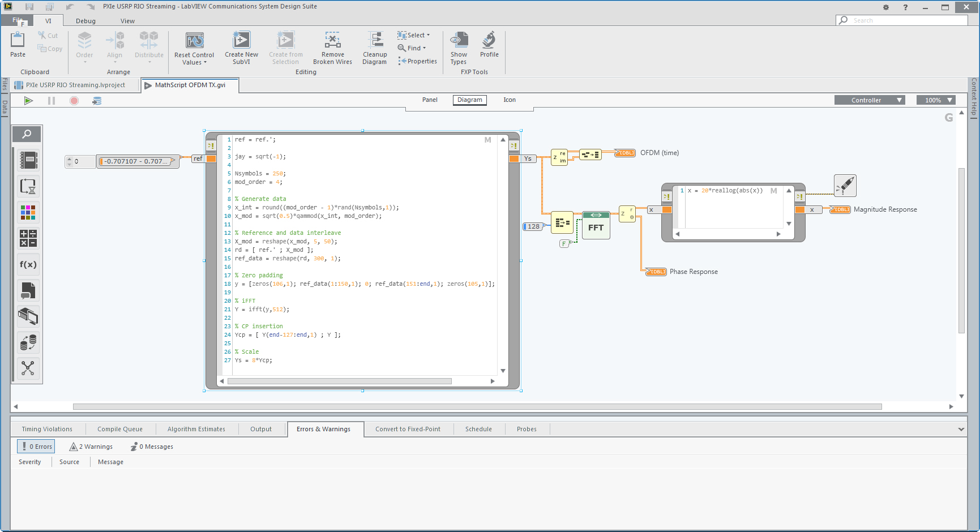Viewport: 980px width, 532px height.
Task: Select the Diagram view tab
Action: tap(470, 100)
